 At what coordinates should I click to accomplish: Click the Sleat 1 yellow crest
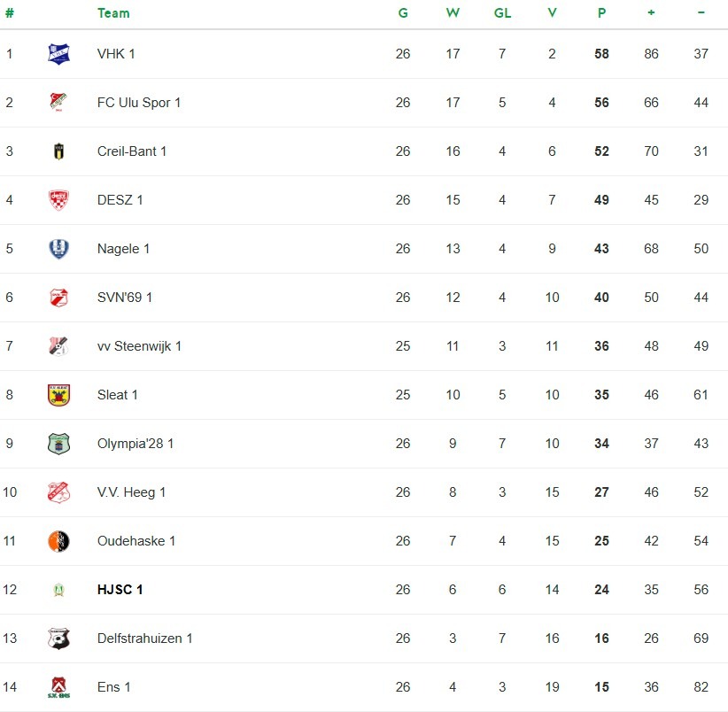click(58, 395)
